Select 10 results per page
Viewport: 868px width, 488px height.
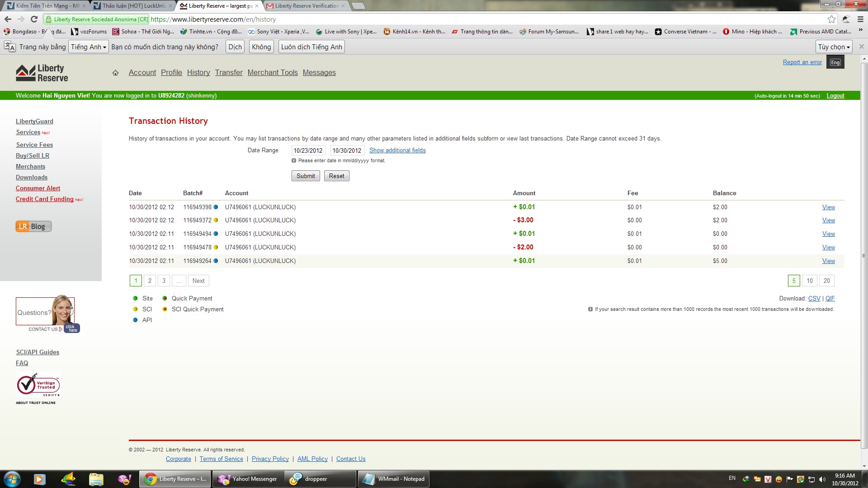point(809,281)
